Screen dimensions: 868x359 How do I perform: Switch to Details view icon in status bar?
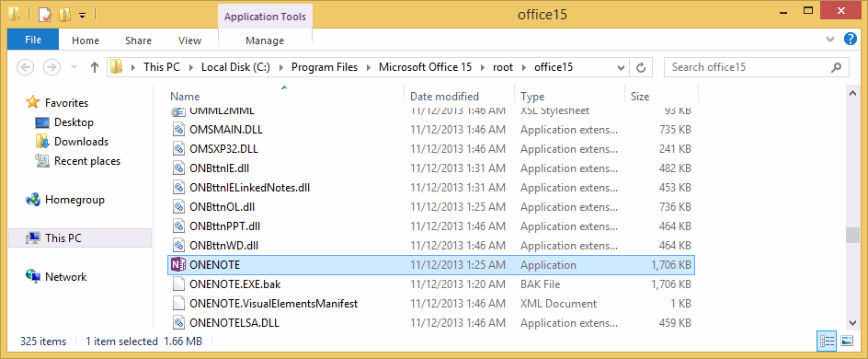[x=827, y=342]
